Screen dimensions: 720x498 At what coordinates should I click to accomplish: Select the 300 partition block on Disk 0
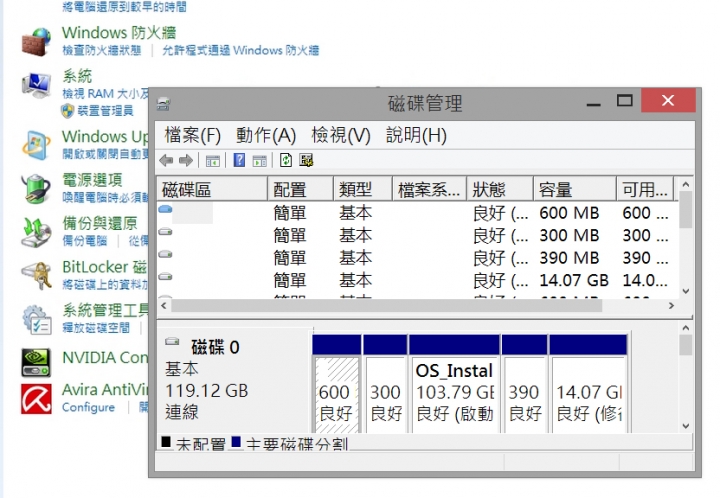coord(385,384)
